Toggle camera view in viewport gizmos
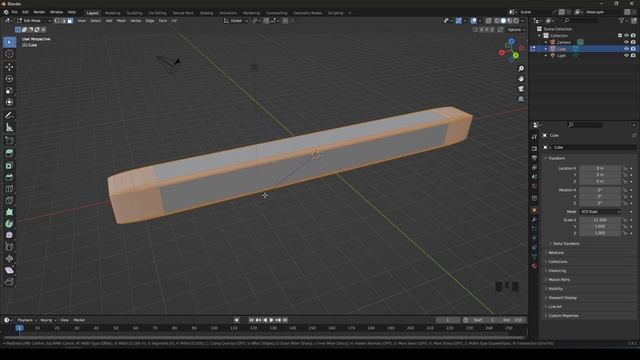 click(x=521, y=89)
